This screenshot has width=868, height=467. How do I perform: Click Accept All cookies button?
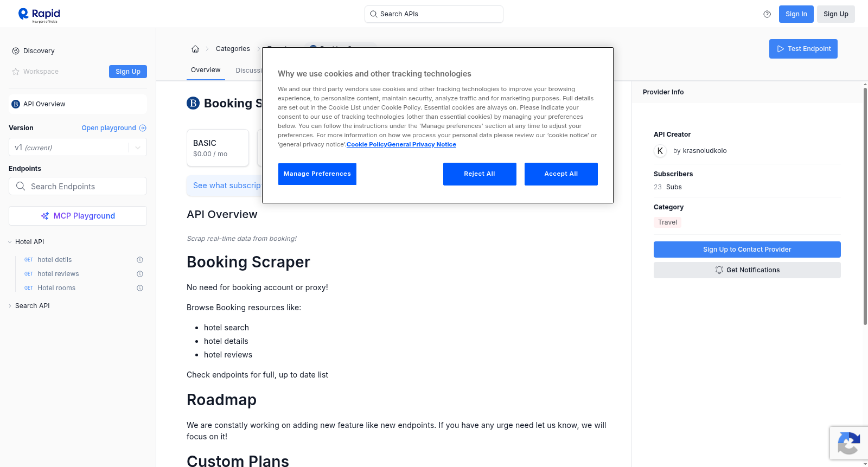(x=561, y=174)
